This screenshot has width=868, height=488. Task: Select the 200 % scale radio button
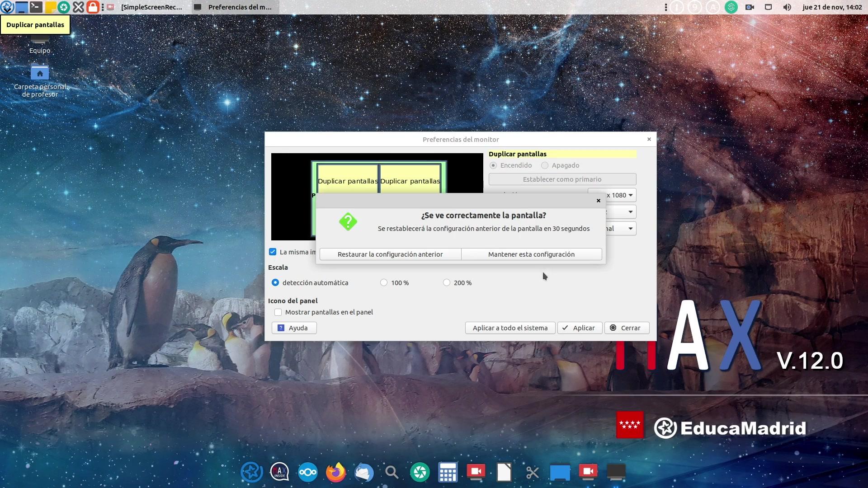[x=447, y=283]
